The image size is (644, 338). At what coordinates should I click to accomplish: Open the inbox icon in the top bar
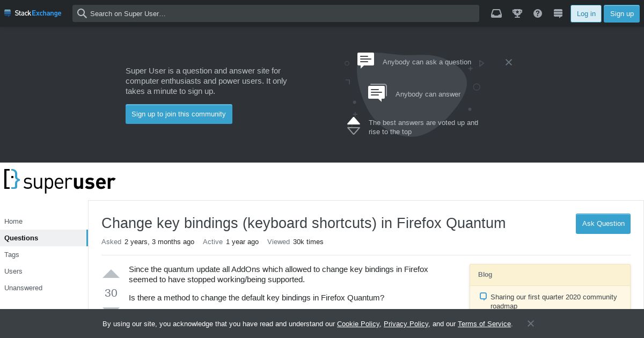tap(496, 13)
